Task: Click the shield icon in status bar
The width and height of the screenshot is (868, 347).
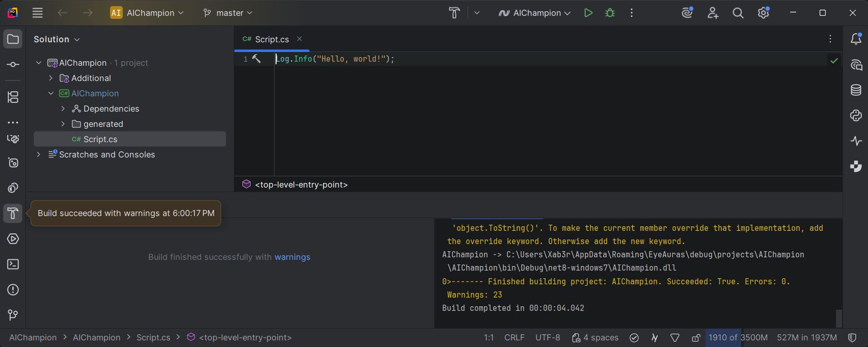Action: [x=852, y=337]
